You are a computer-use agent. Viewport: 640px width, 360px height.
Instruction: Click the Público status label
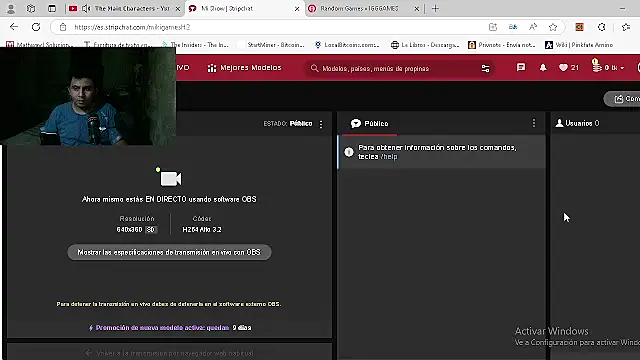tap(301, 123)
